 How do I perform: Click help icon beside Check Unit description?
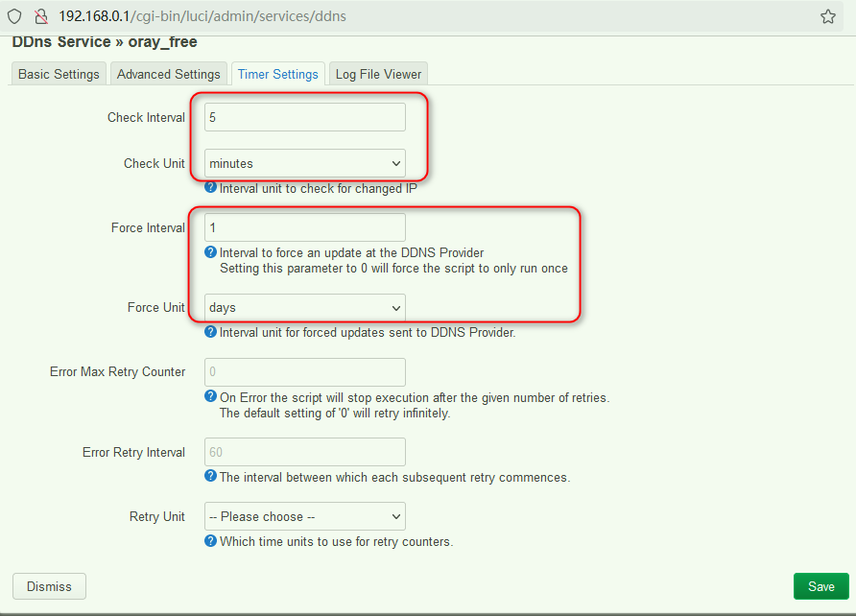click(x=211, y=188)
